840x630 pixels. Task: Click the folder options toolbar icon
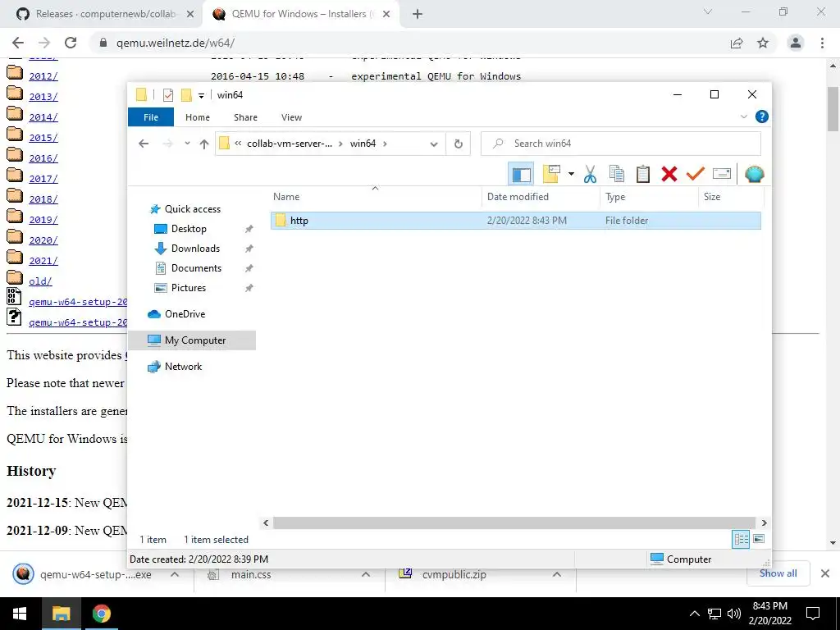point(551,174)
